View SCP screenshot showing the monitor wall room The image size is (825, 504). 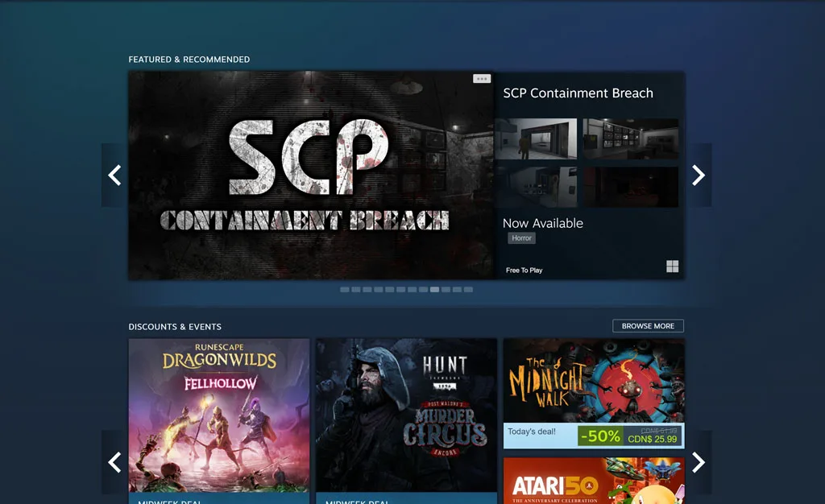click(630, 138)
